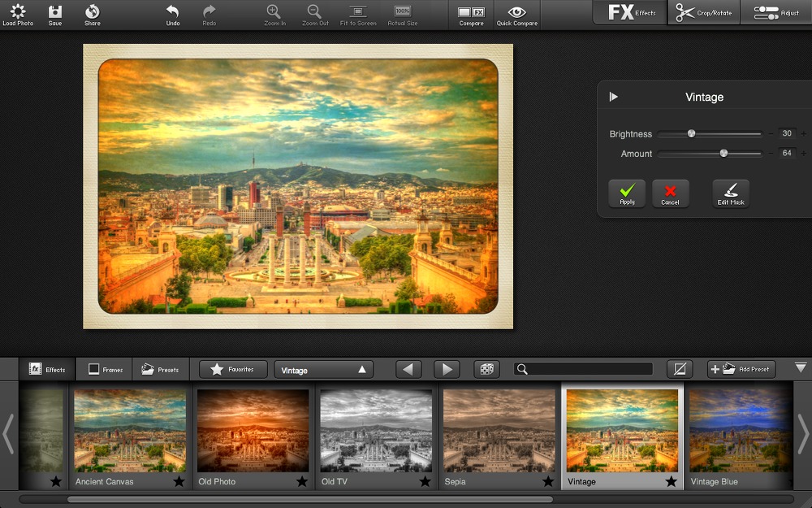The height and width of the screenshot is (508, 812).
Task: Collapse the Vintage settings panel
Action: click(614, 97)
